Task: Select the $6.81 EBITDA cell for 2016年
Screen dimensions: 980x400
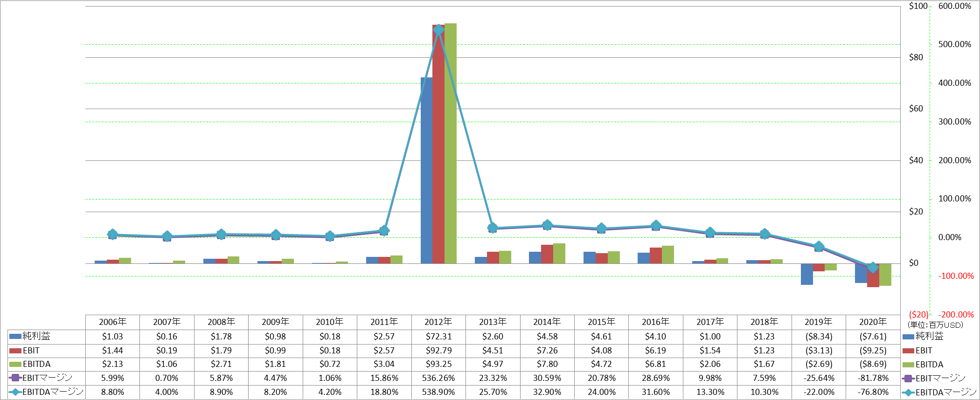Action: click(x=656, y=364)
